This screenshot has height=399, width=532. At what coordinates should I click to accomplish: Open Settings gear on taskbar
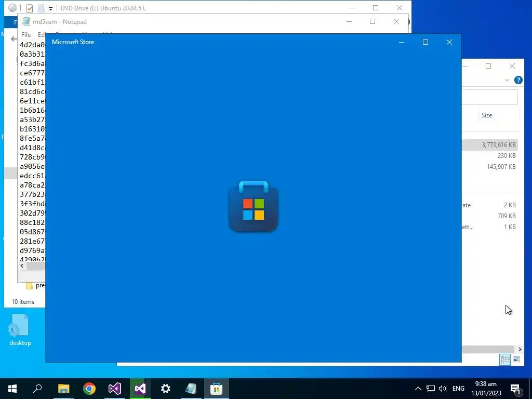tap(166, 389)
